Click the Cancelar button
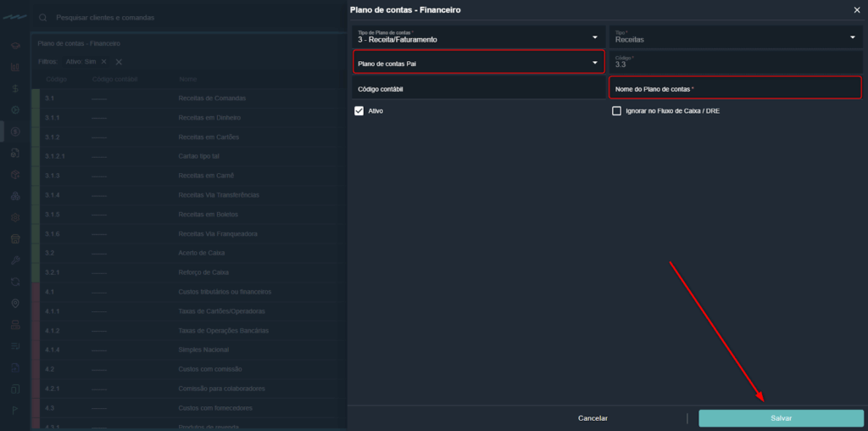Viewport: 868px width, 431px height. pos(593,418)
